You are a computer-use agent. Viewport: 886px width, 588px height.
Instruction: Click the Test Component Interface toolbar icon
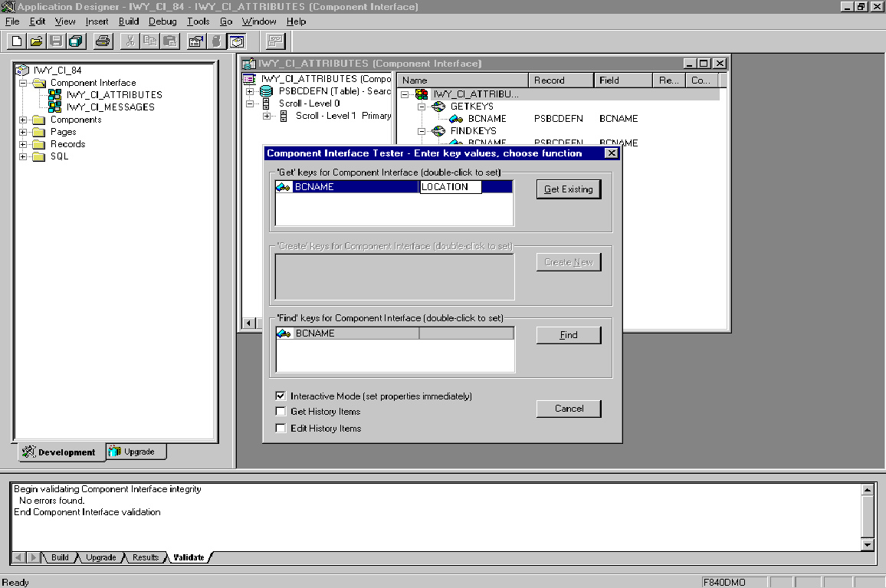pyautogui.click(x=275, y=41)
